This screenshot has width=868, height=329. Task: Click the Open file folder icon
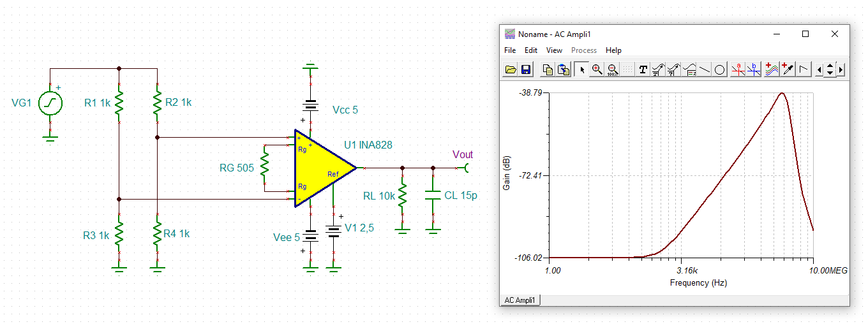pyautogui.click(x=511, y=69)
